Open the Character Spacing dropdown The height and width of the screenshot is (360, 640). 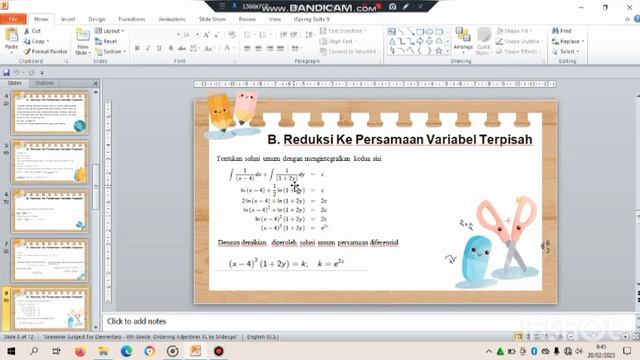click(194, 48)
